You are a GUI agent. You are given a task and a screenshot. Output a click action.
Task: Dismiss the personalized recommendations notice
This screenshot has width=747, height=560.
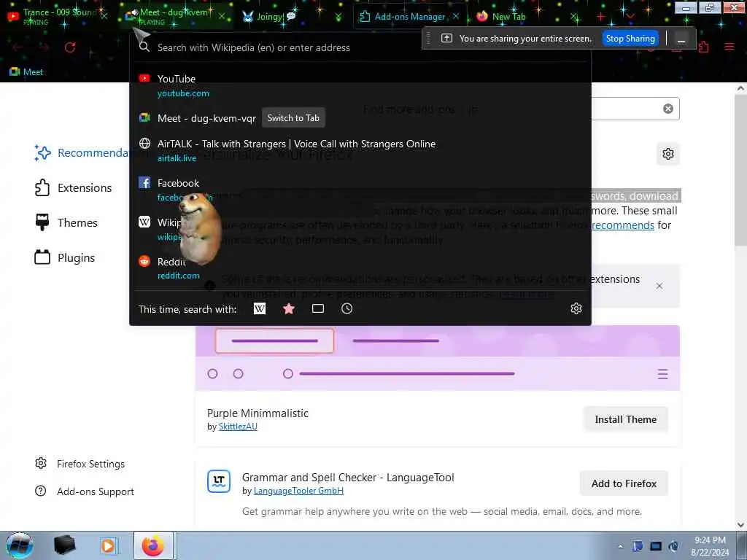tap(659, 286)
